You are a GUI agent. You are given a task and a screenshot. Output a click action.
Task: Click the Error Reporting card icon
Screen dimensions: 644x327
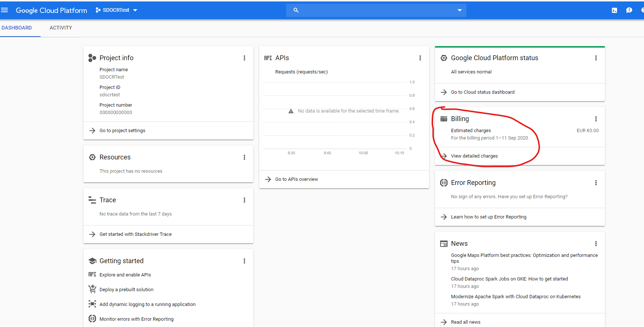[x=444, y=183]
